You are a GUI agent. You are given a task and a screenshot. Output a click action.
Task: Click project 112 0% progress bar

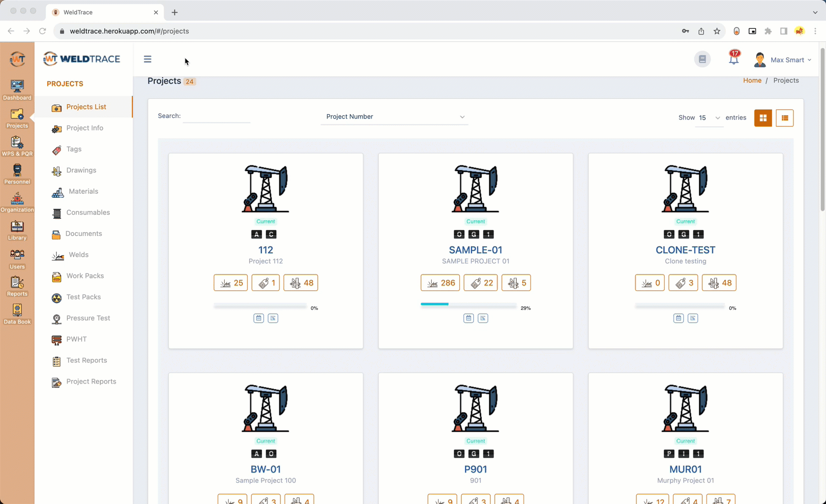click(x=260, y=306)
